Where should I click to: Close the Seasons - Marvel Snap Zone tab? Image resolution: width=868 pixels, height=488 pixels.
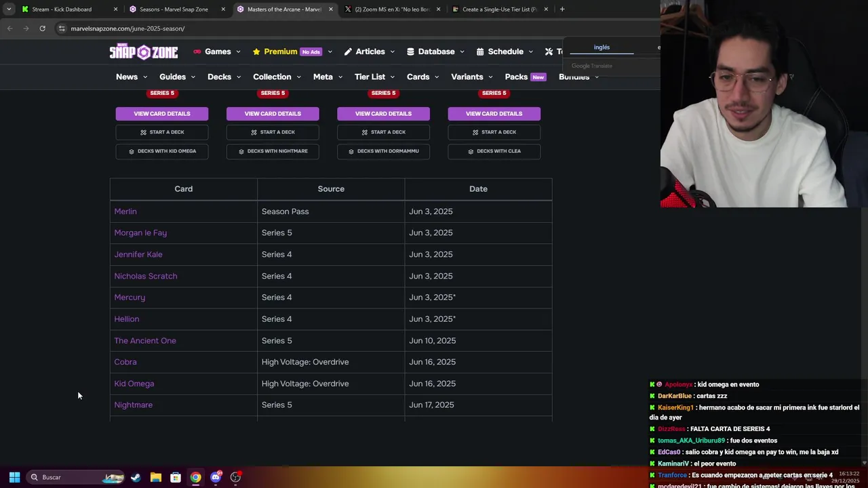click(223, 9)
